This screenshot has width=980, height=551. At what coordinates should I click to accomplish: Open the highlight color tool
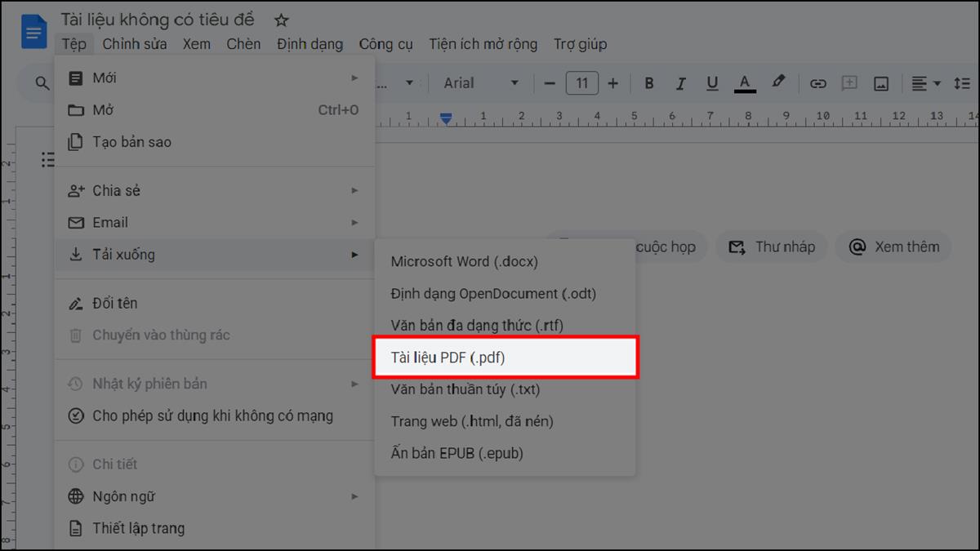777,82
